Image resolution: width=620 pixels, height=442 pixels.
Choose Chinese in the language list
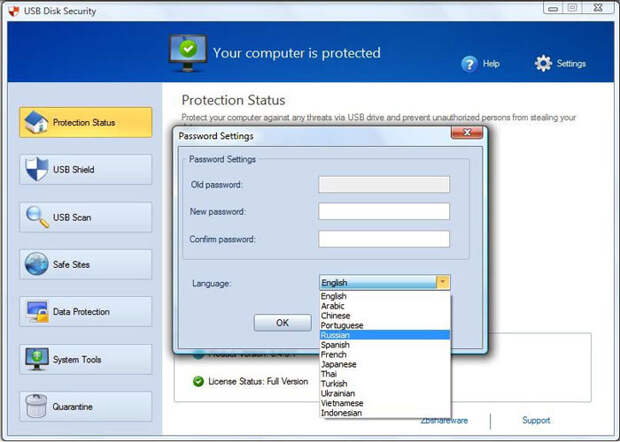385,315
